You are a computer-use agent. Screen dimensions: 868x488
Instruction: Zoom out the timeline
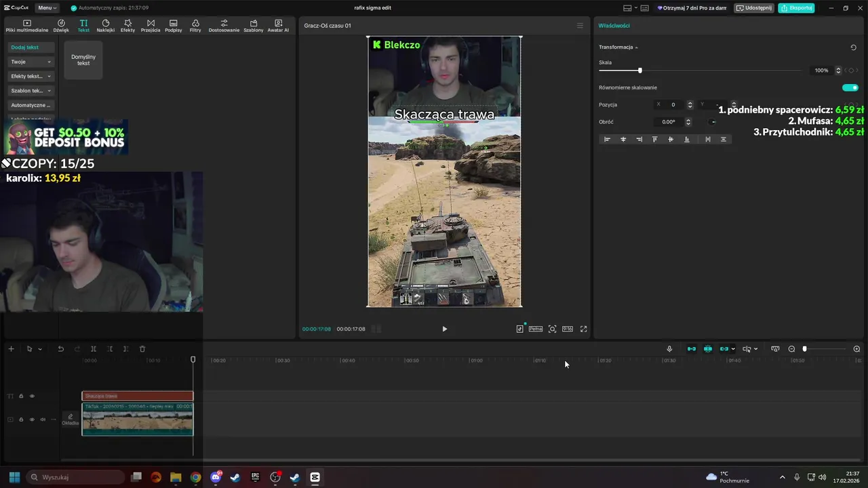pos(791,349)
